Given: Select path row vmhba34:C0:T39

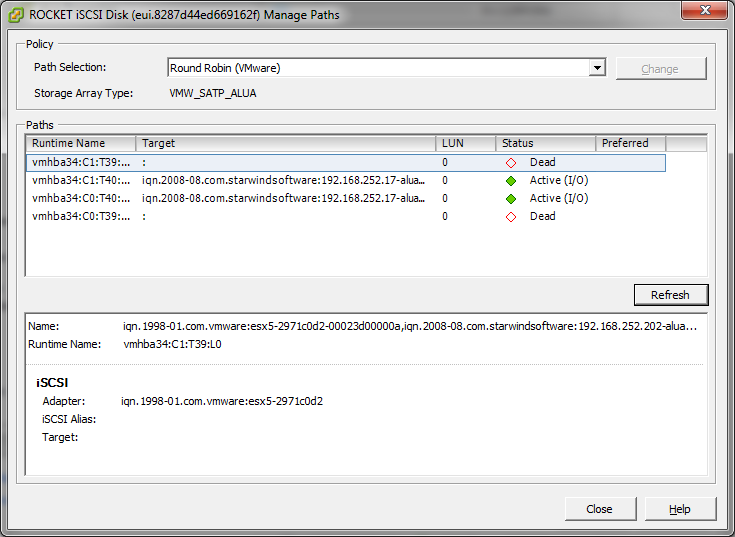Looking at the screenshot, I should click(x=345, y=216).
